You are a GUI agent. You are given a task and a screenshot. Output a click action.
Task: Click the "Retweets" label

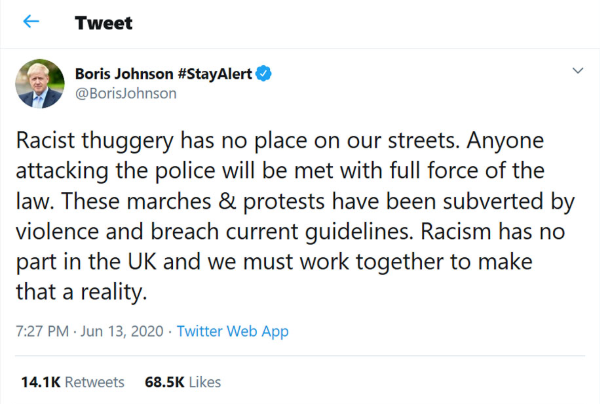coord(94,382)
